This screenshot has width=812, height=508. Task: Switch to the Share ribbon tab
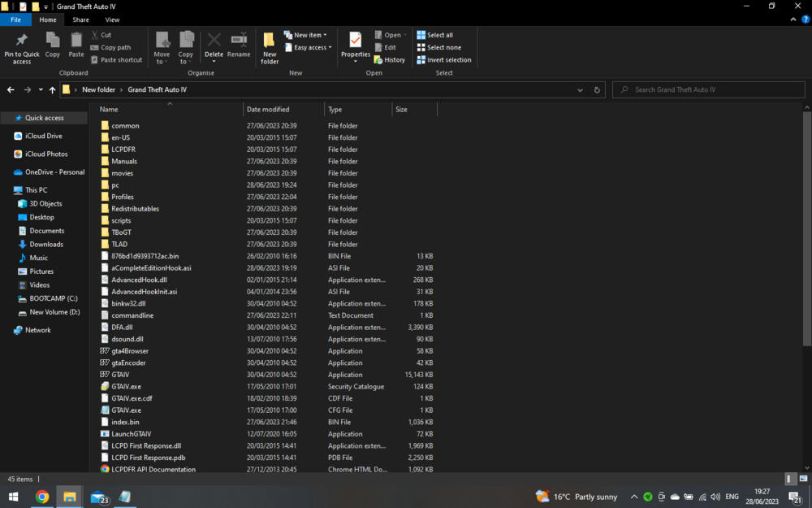82,19
